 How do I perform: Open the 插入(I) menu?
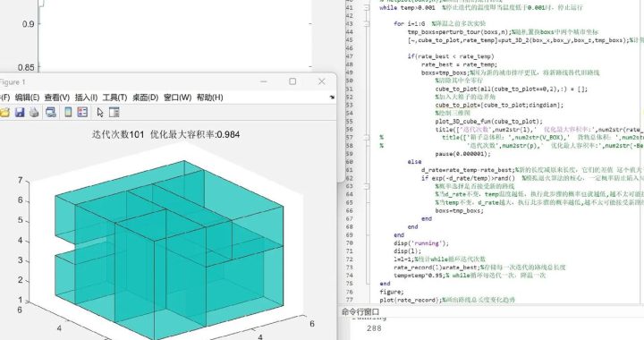(86, 98)
